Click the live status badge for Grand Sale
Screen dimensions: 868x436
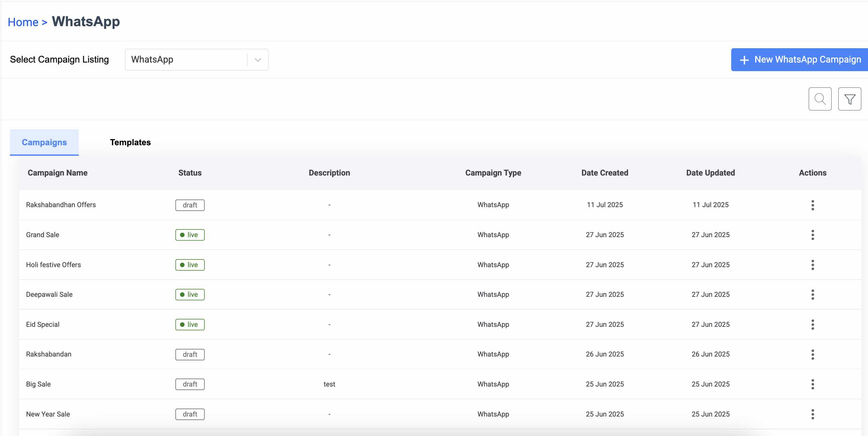click(x=190, y=235)
